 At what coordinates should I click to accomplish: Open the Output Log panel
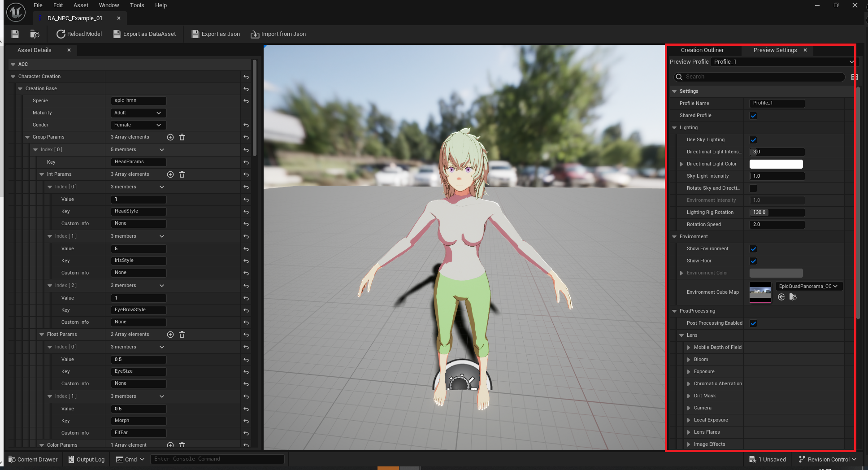pyautogui.click(x=86, y=459)
